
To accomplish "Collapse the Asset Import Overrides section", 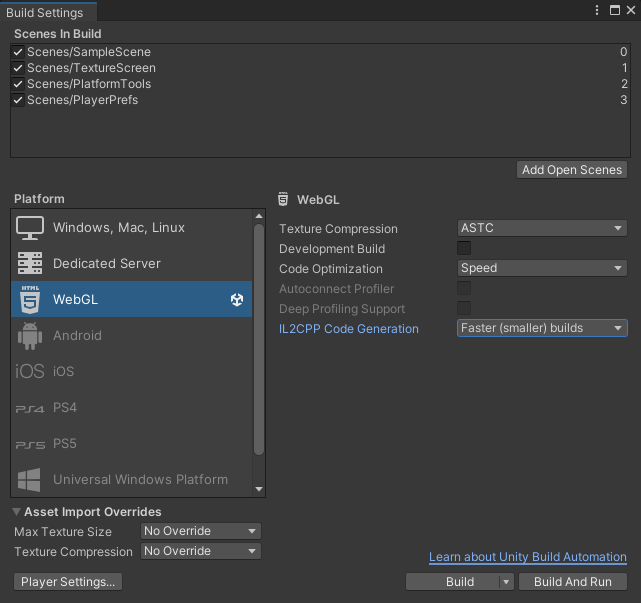I will tap(17, 512).
